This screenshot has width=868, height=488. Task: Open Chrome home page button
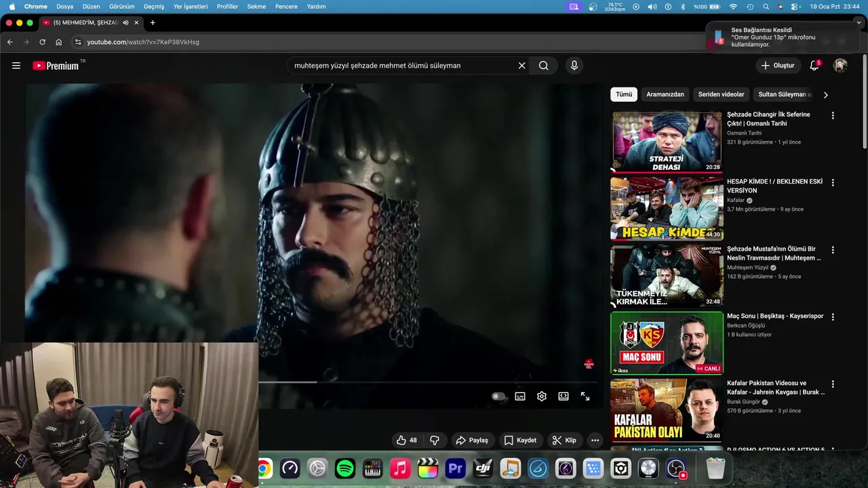click(x=58, y=42)
